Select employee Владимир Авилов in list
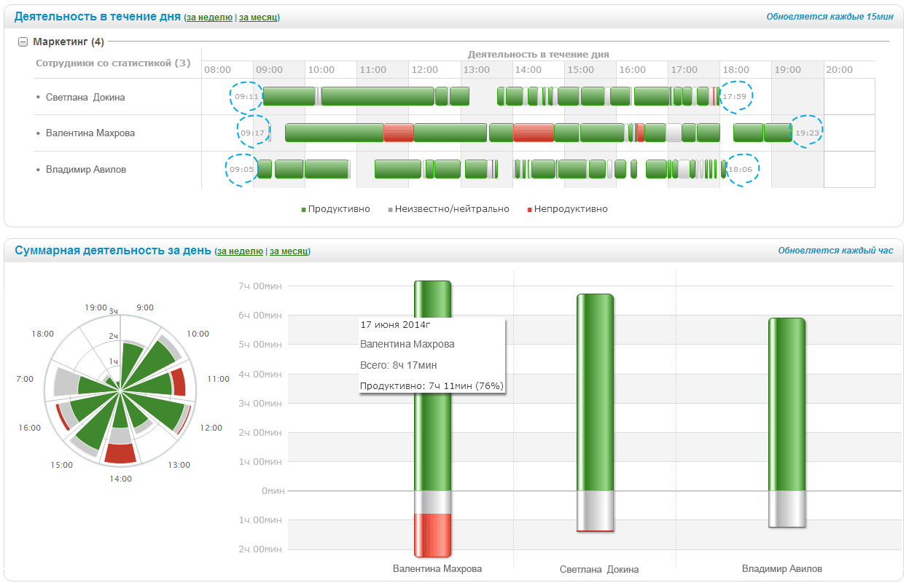This screenshot has width=909, height=588. (85, 170)
